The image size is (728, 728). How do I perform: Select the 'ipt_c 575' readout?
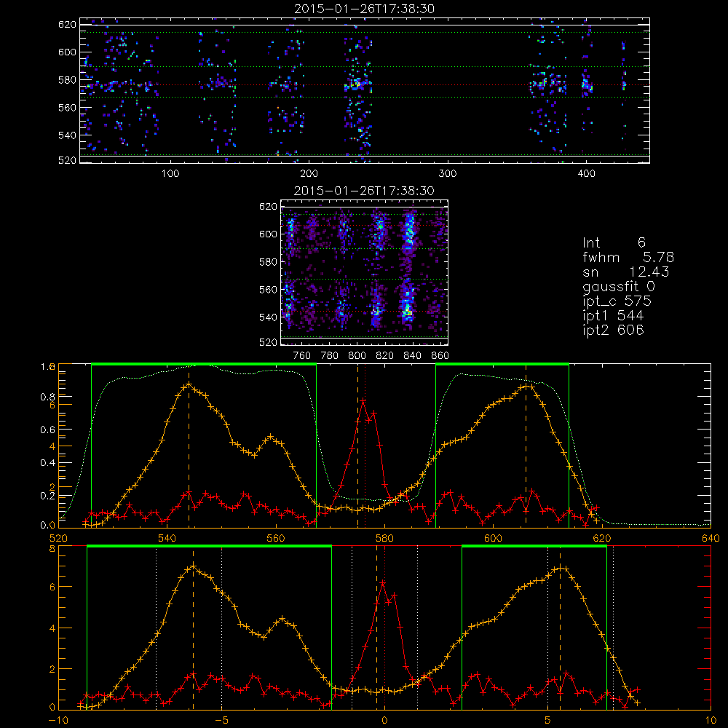[x=617, y=301]
